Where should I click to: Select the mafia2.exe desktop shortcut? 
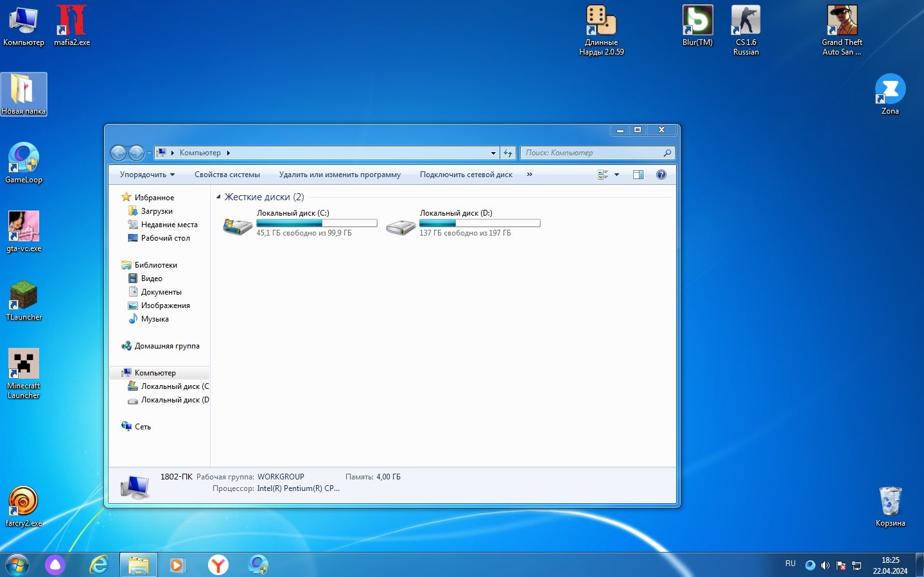tap(72, 26)
